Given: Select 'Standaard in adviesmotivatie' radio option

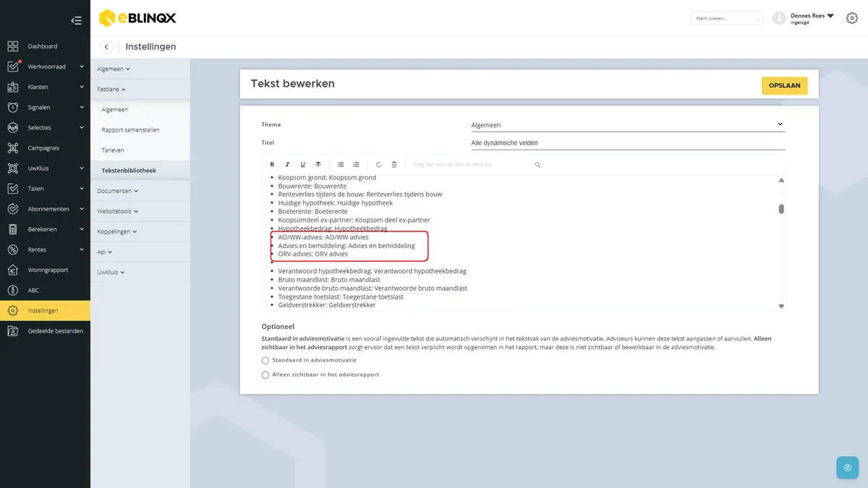Looking at the screenshot, I should 265,360.
